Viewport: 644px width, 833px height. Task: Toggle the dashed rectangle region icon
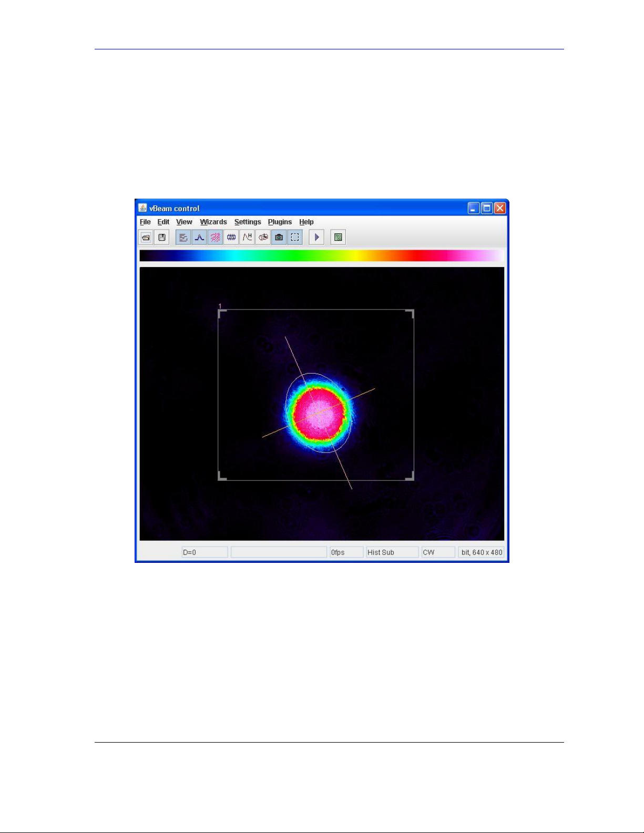295,238
